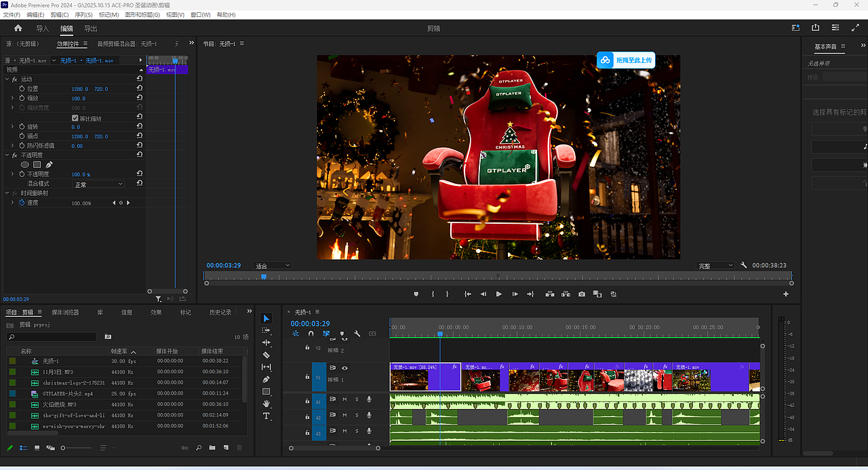868x470 pixels.
Task: Expand the 防闪烁滤镜 property
Action: point(12,146)
